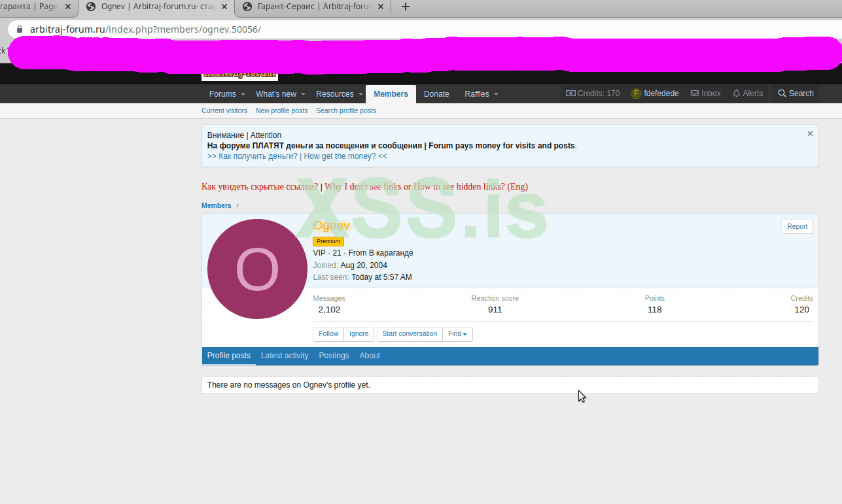Click the Credits value 120
This screenshot has width=842, height=504.
802,309
